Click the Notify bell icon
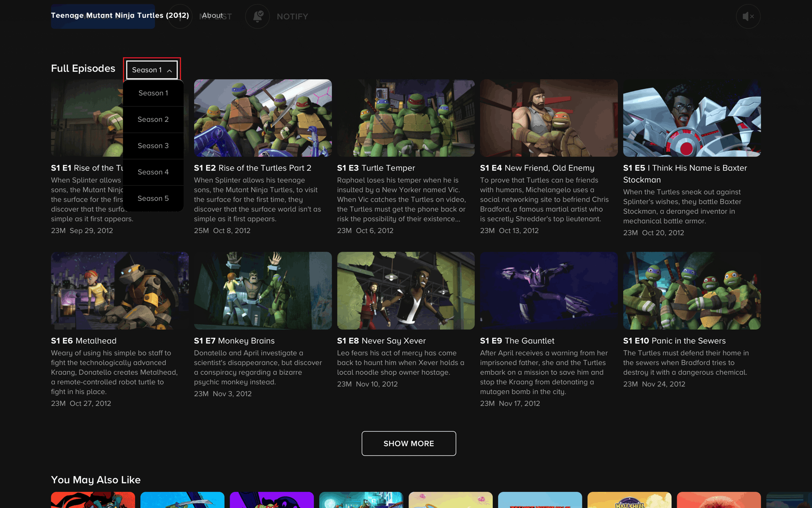Viewport: 812px width, 508px height. click(x=258, y=17)
